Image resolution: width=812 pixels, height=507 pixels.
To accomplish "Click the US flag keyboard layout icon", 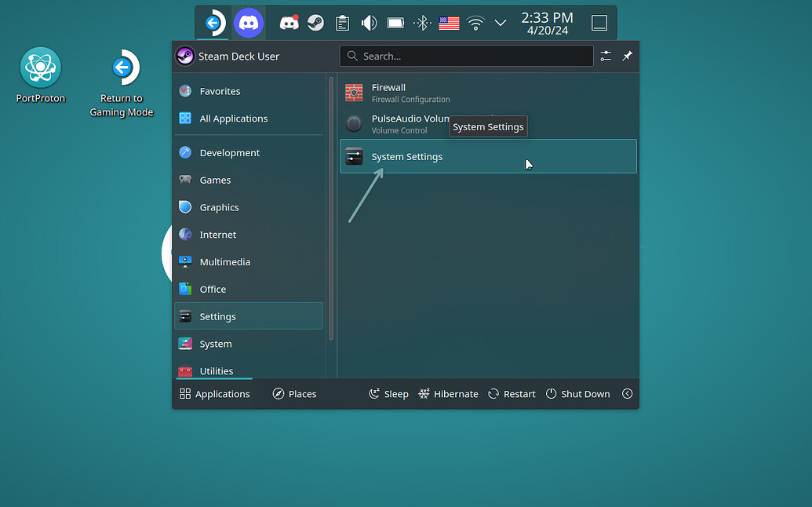I will pos(449,23).
